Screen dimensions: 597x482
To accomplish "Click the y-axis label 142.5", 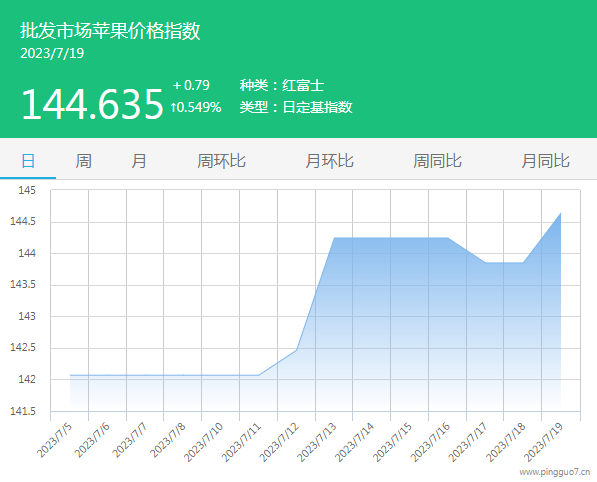I will tap(23, 348).
